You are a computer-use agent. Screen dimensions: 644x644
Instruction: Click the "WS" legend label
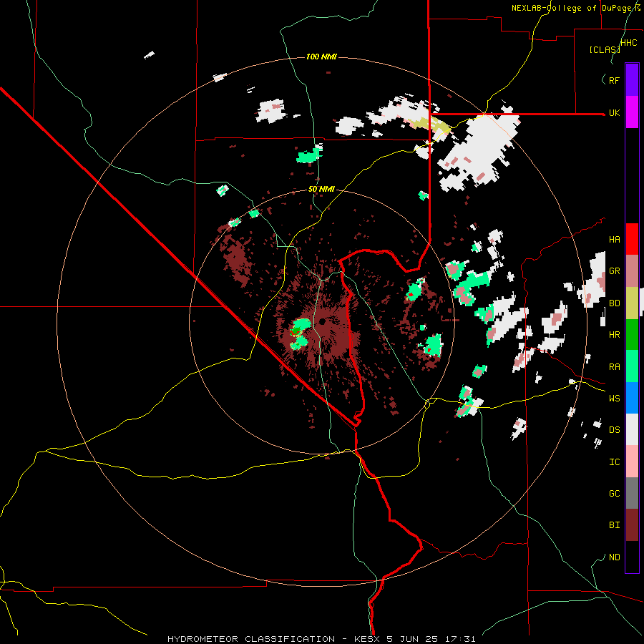click(614, 399)
